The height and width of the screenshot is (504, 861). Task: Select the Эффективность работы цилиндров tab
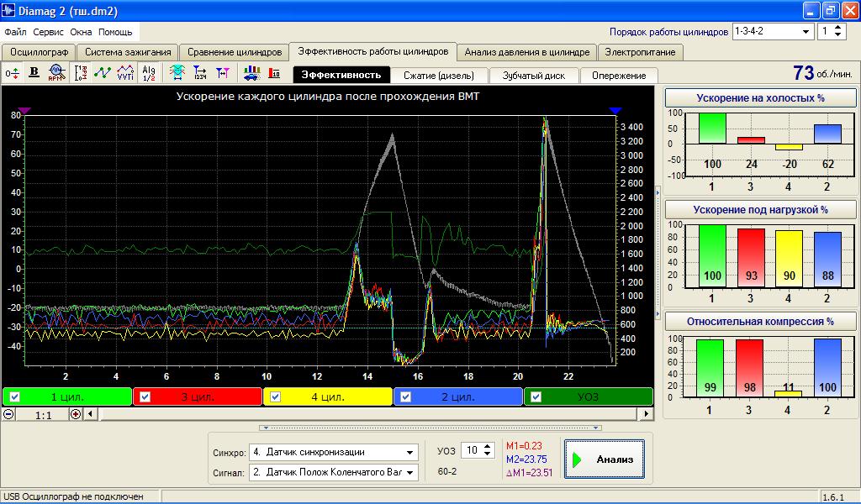(x=372, y=51)
